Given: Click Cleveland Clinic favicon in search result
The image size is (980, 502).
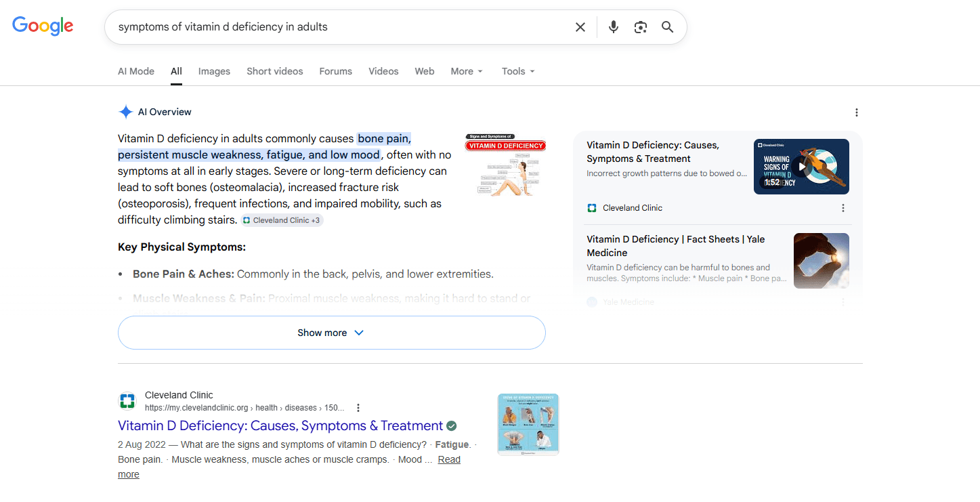Looking at the screenshot, I should pyautogui.click(x=127, y=401).
